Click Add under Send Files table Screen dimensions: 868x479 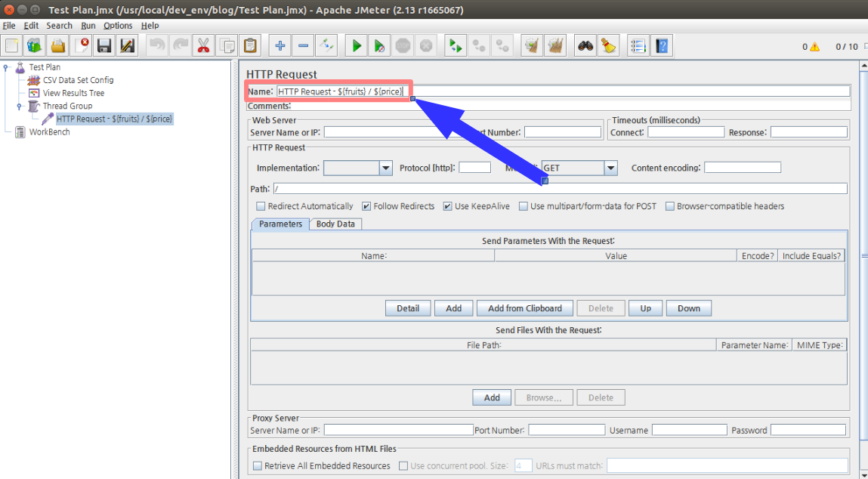492,397
